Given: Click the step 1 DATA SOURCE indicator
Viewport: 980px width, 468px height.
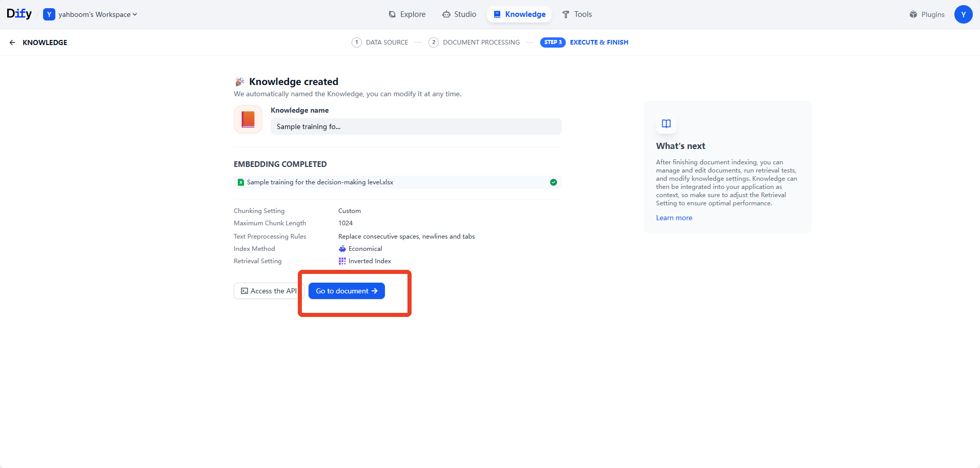Looking at the screenshot, I should [x=380, y=42].
